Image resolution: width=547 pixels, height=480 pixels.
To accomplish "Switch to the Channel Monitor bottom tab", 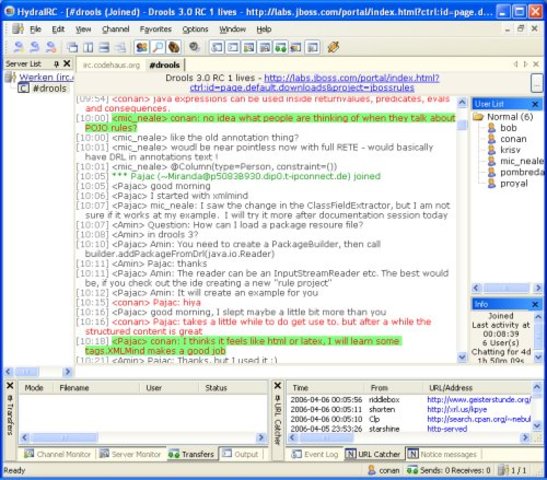I will 57,454.
